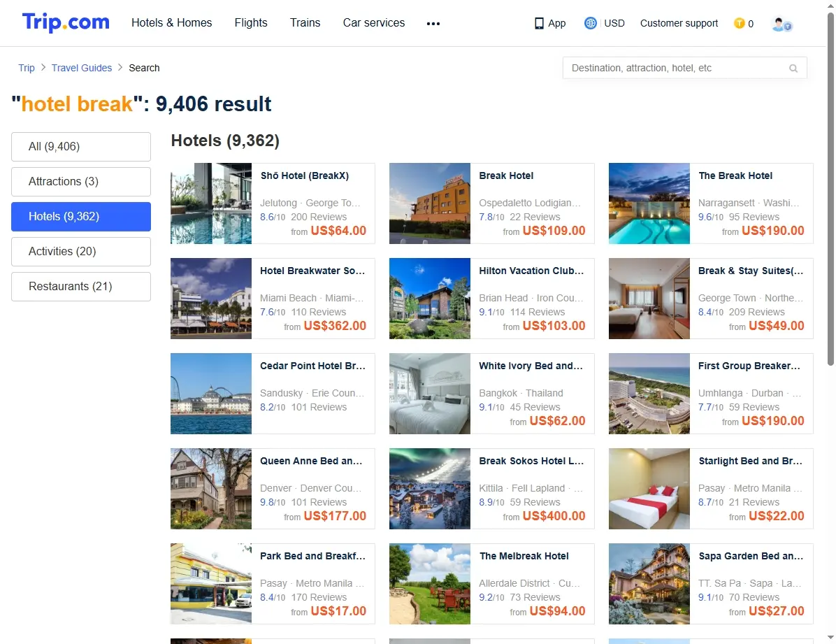Open the Trains menu
This screenshot has width=836, height=644.
(305, 23)
